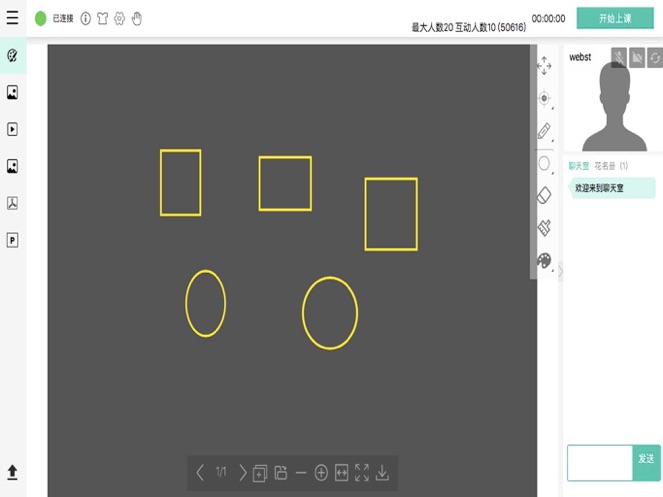Toggle the disabled camera on webst video
663x497 pixels.
pos(637,58)
